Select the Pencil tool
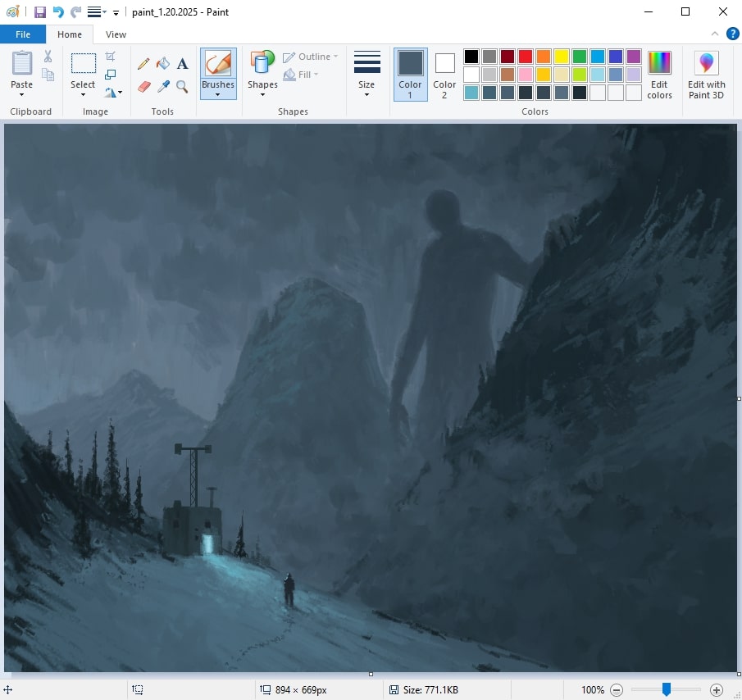This screenshot has width=742, height=700. [143, 64]
